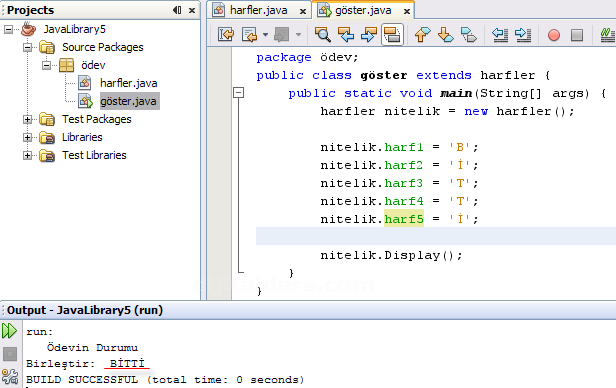The width and height of the screenshot is (616, 388).
Task: Click the Stop icon in Output panel
Action: [10, 354]
